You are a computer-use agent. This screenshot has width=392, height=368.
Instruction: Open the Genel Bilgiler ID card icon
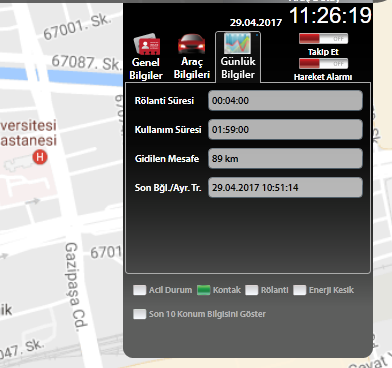point(147,44)
